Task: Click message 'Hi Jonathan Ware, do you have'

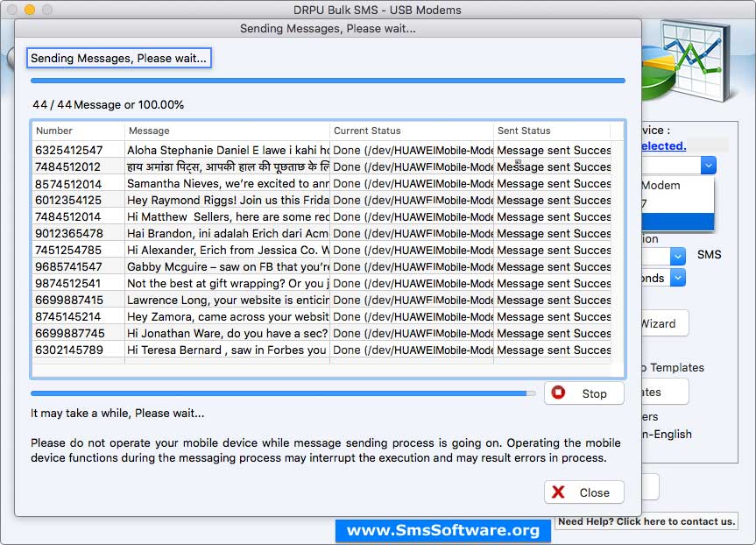Action: click(228, 333)
